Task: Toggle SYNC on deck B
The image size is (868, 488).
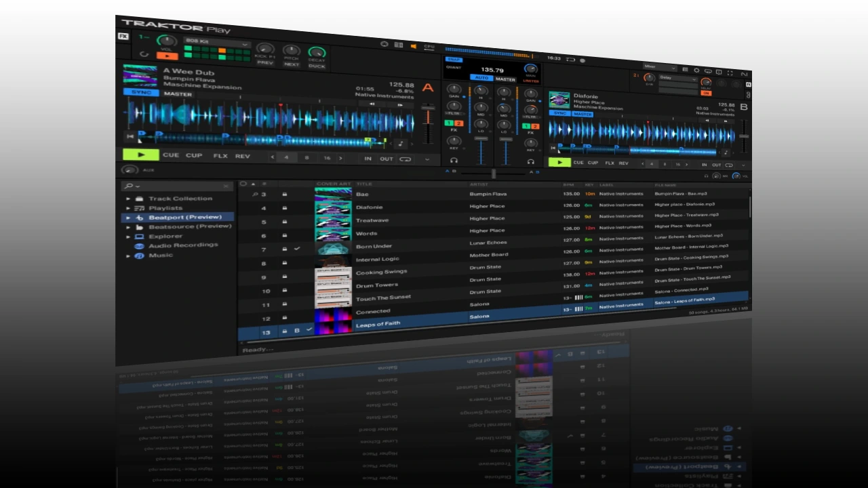Action: (x=561, y=114)
